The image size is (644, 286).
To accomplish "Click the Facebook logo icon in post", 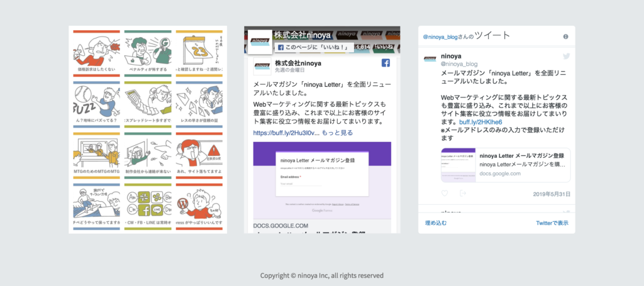I will pos(386,63).
